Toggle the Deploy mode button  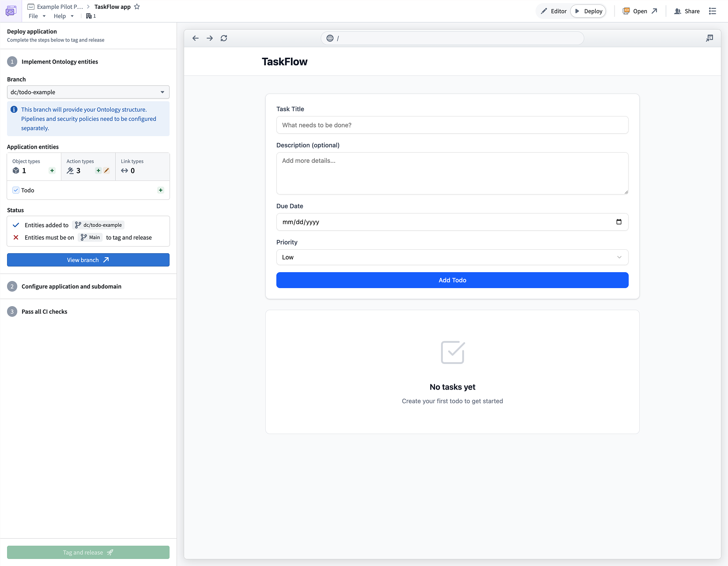point(588,11)
